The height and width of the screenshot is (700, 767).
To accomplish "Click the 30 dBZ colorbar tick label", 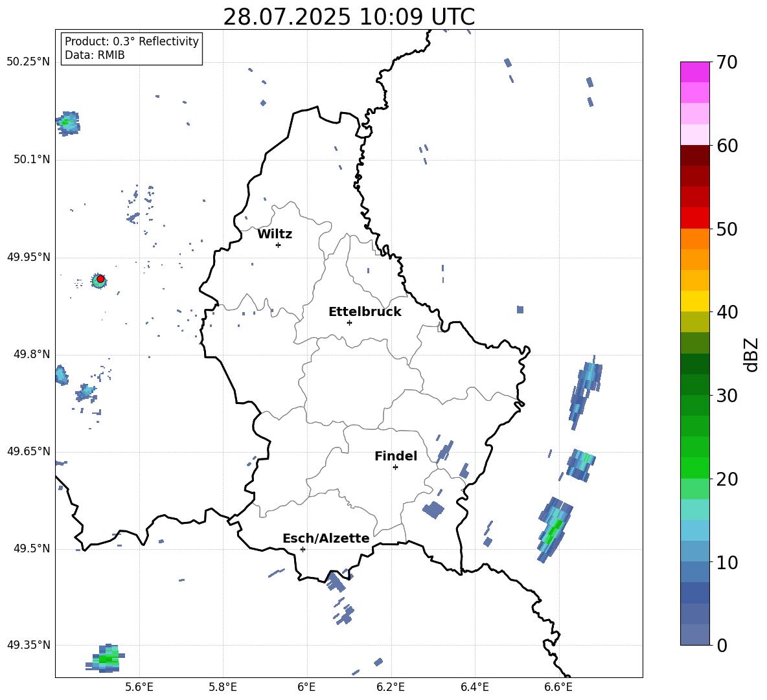I will pyautogui.click(x=726, y=396).
